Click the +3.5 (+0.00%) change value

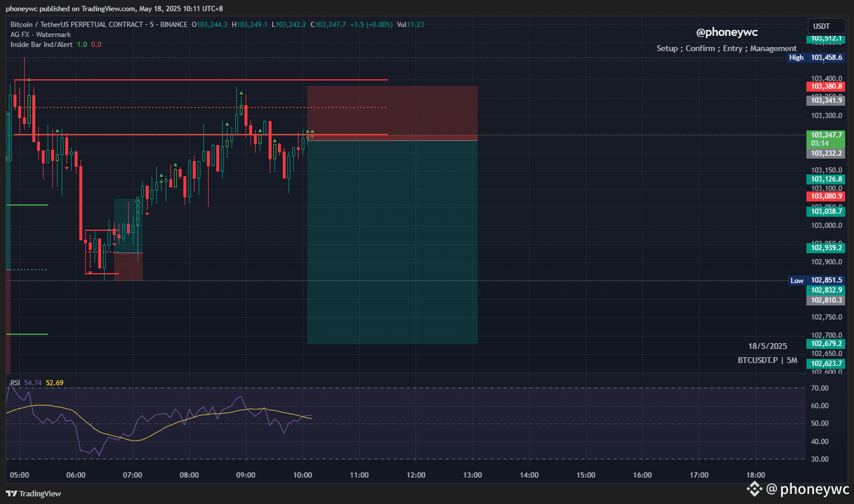pos(371,25)
